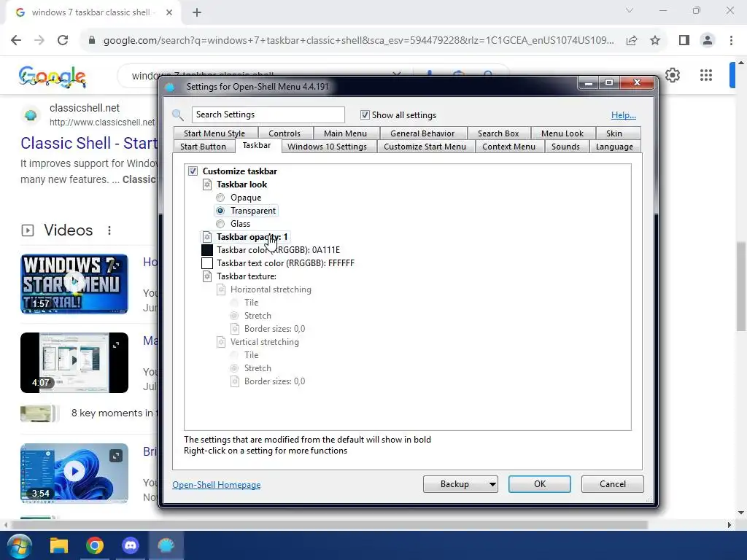Switch to the Start Menu Style tab
Screen dimensions: 747x560
click(214, 133)
